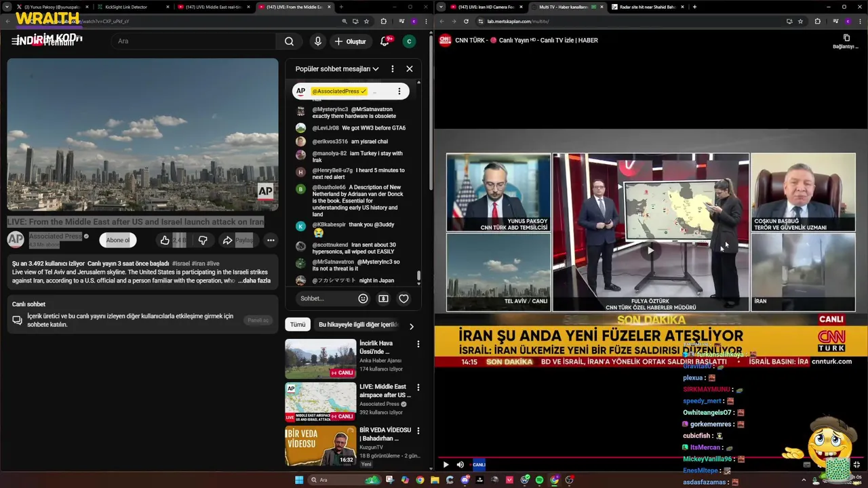The width and height of the screenshot is (868, 488).
Task: Click the center play overlay on CNN Türk
Action: tap(650, 250)
